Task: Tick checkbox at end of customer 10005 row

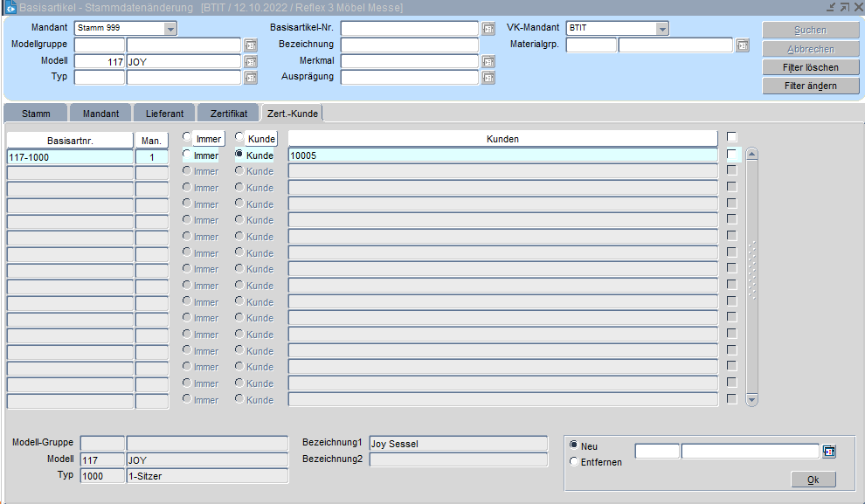Action: click(x=732, y=155)
